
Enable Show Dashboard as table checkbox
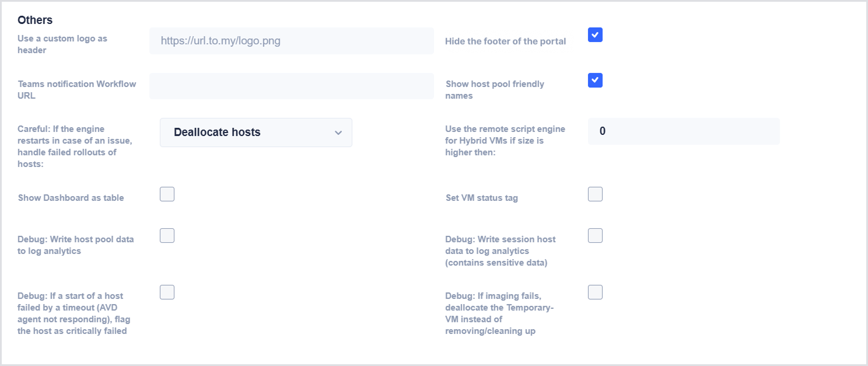tap(167, 194)
